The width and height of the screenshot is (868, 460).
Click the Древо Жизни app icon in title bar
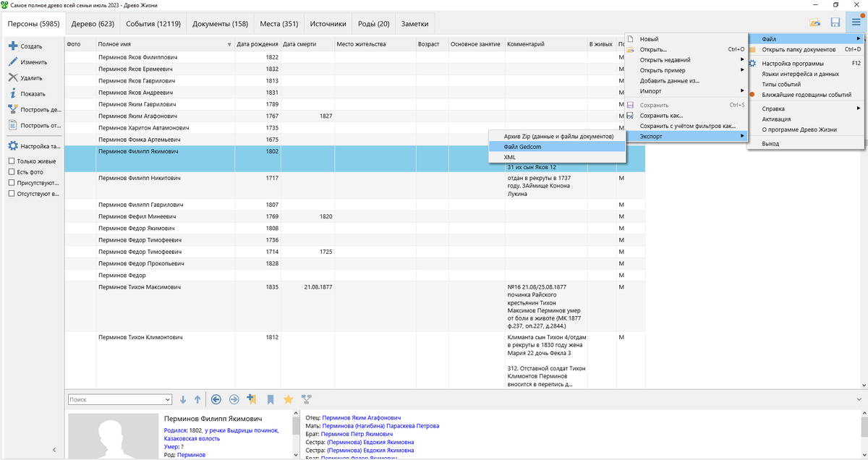(x=5, y=4)
